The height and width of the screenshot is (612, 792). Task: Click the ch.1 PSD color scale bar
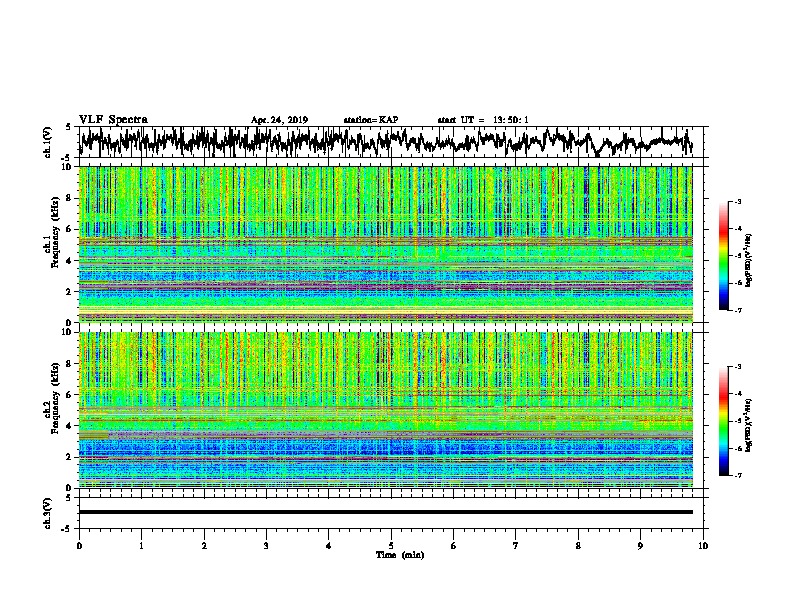(724, 256)
